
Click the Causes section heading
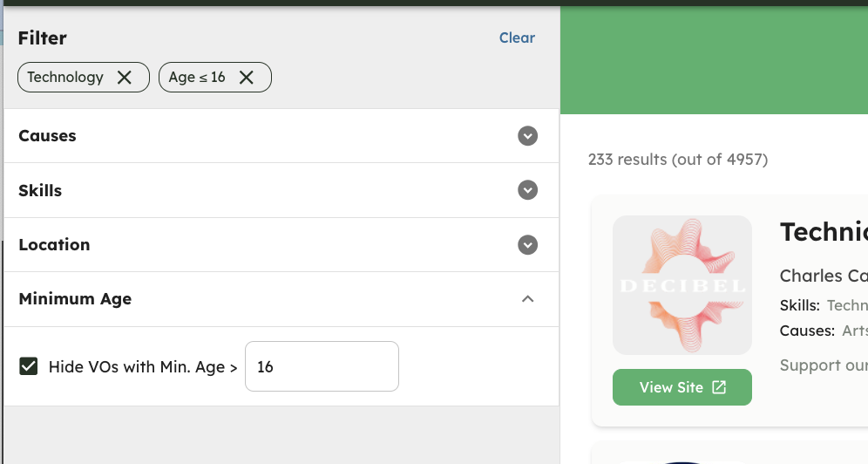coord(47,136)
